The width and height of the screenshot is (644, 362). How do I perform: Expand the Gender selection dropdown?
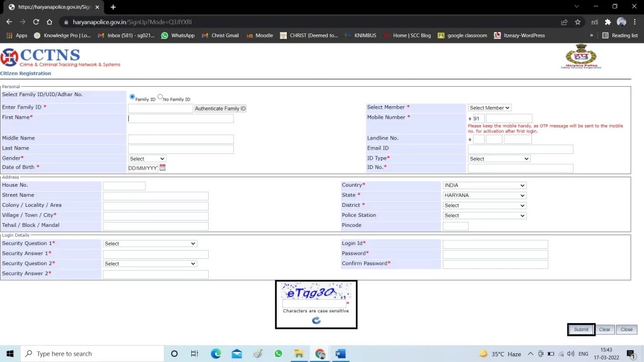[147, 158]
